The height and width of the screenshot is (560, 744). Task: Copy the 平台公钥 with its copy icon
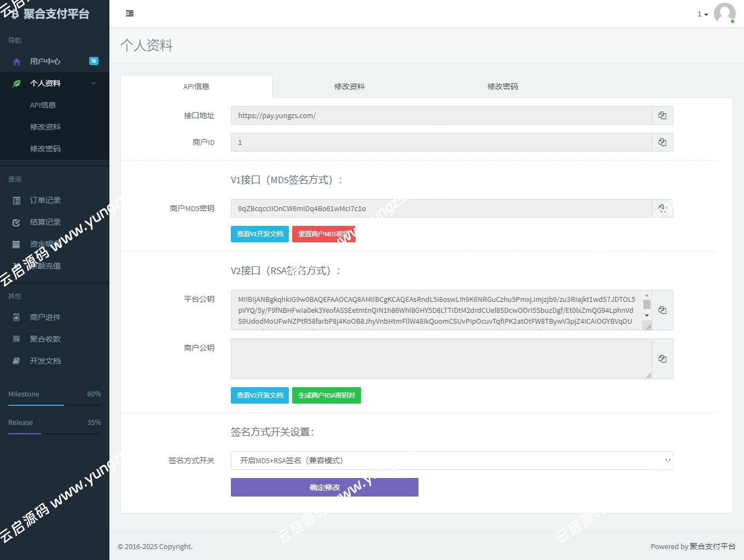[x=662, y=310]
